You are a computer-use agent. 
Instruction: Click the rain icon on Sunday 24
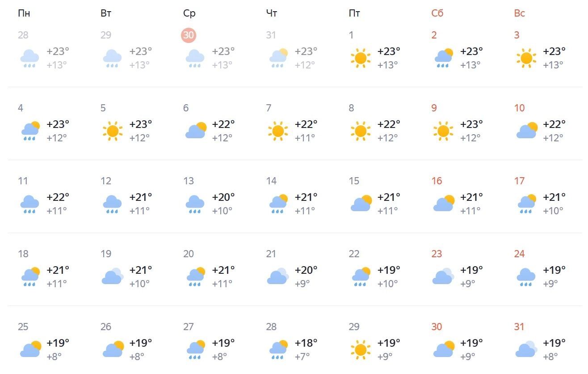(x=526, y=277)
